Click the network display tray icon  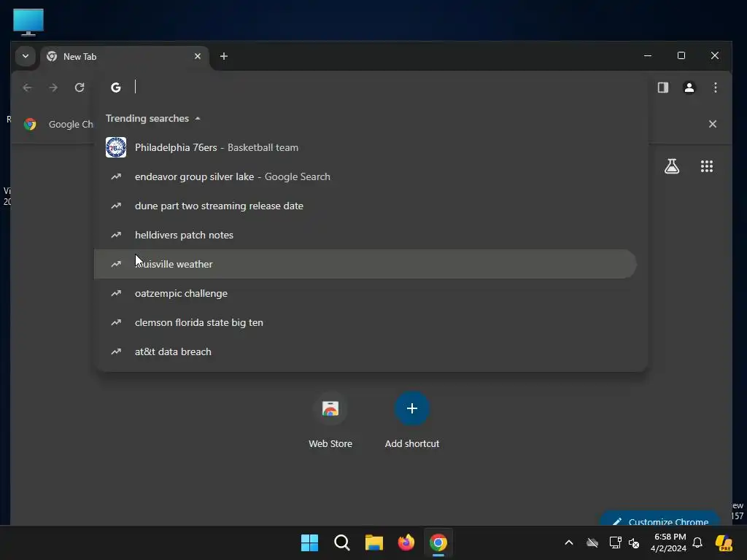pos(615,542)
